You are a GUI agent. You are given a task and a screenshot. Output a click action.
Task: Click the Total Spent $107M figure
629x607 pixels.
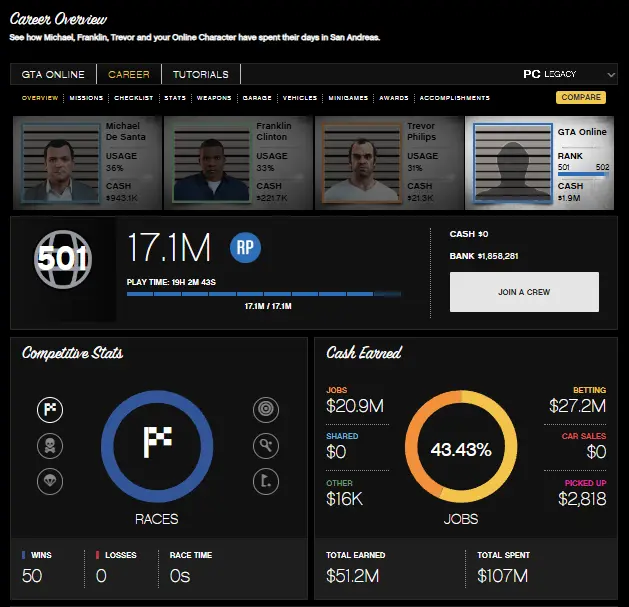pyautogui.click(x=503, y=576)
